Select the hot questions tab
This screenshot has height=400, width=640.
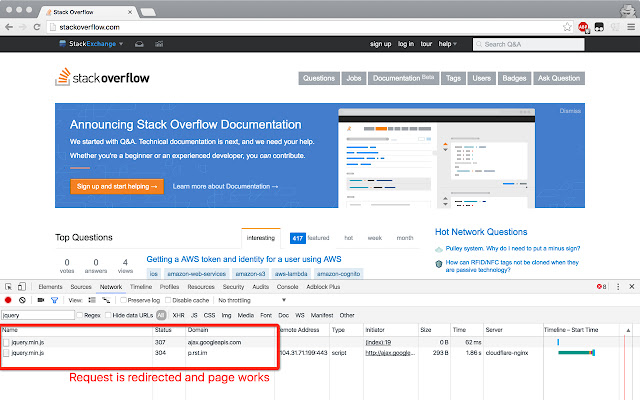349,238
